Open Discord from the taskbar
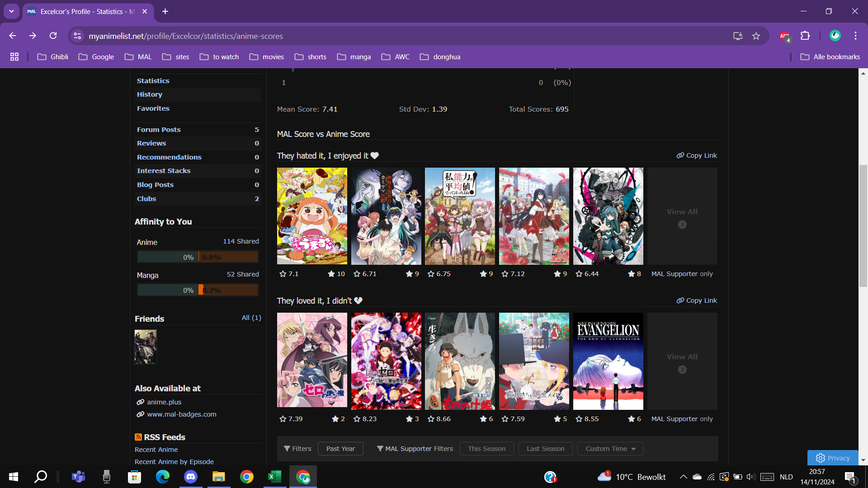The width and height of the screenshot is (868, 488). pos(191,477)
